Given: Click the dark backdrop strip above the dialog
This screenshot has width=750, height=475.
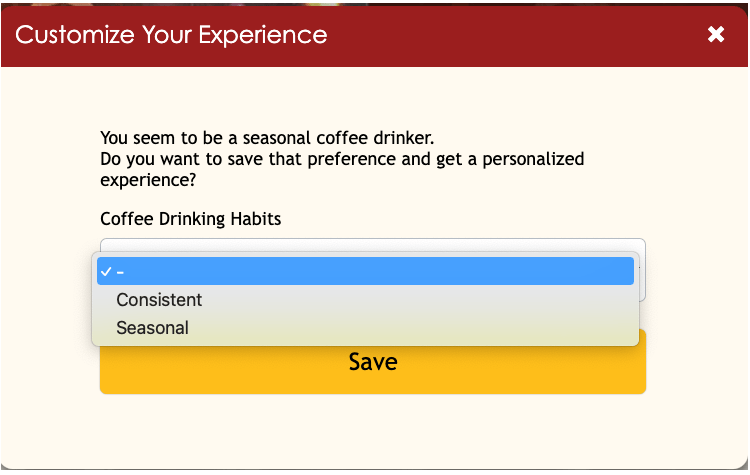Looking at the screenshot, I should click(x=375, y=2).
